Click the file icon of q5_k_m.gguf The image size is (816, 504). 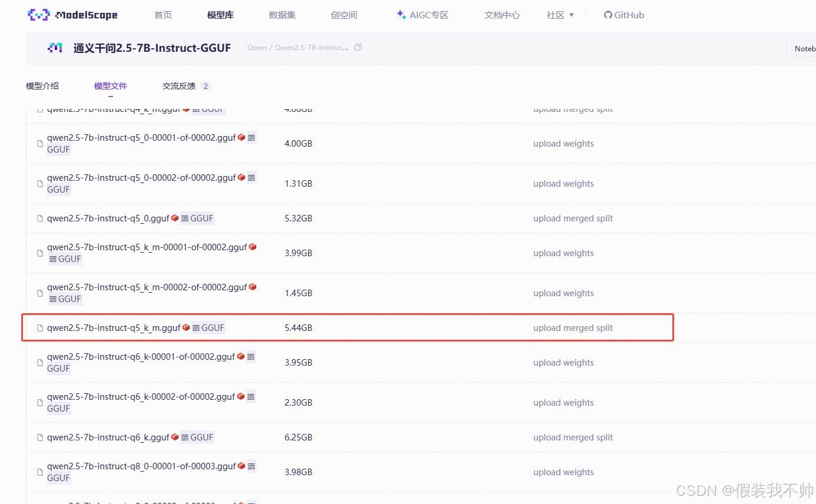(40, 328)
